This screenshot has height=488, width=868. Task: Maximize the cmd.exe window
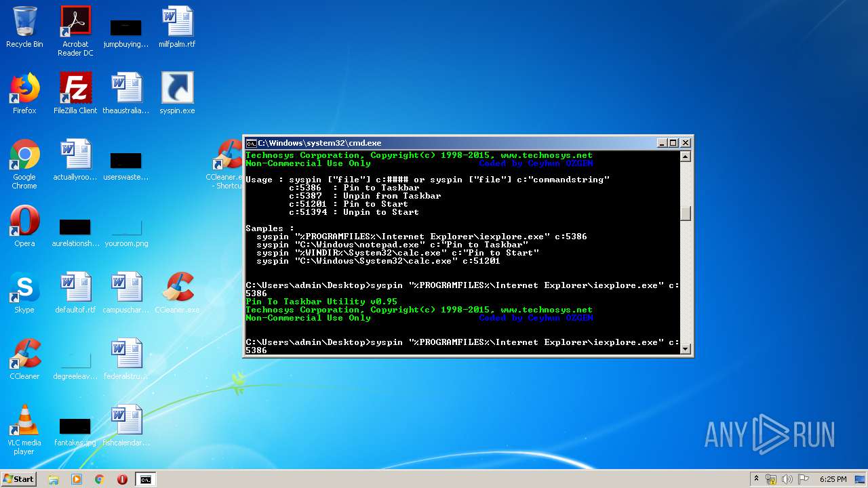673,143
